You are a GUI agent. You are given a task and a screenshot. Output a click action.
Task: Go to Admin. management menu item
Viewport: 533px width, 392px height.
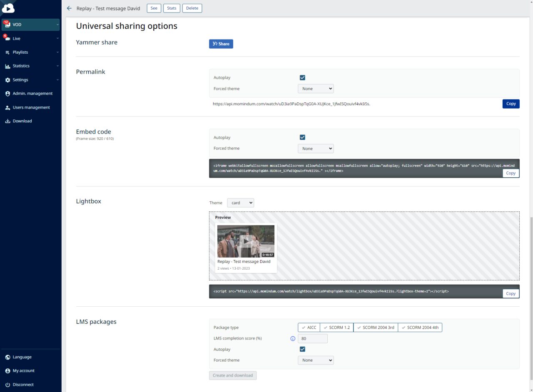(32, 94)
